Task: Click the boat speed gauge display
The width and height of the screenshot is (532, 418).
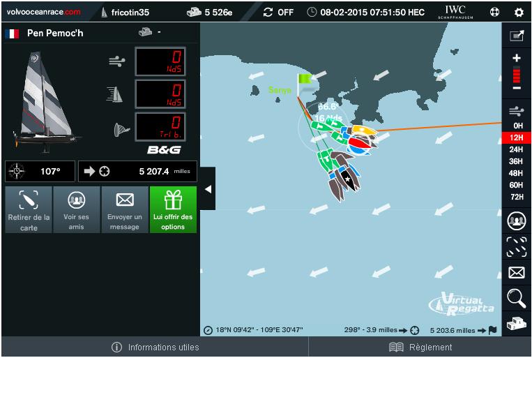Action: (x=160, y=94)
